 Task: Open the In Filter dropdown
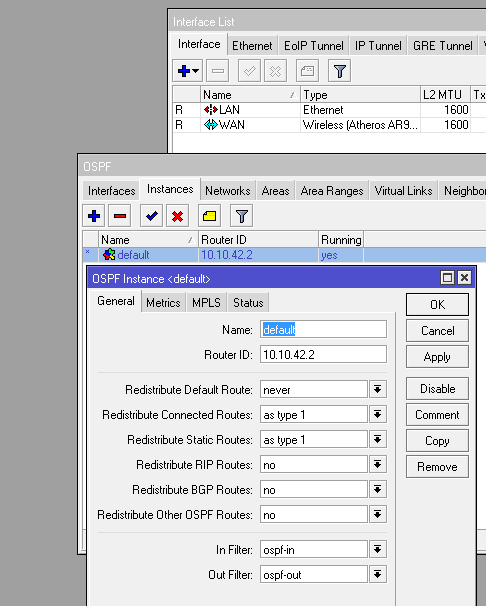tap(377, 549)
